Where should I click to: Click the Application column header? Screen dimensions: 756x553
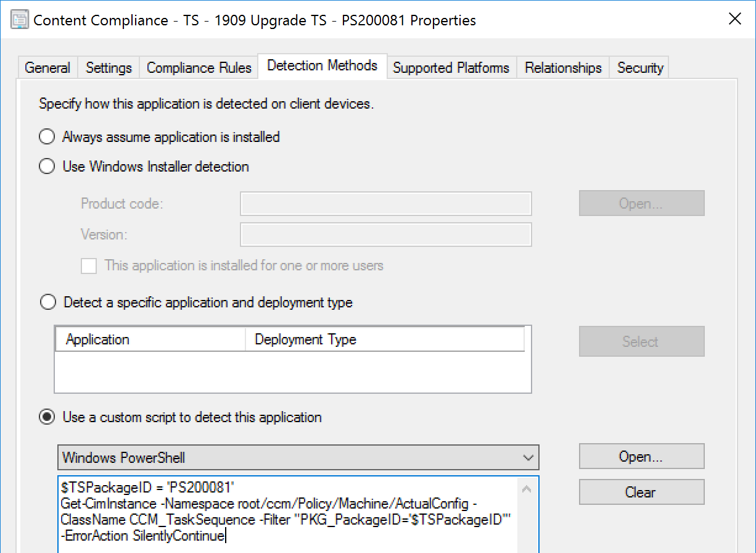[x=150, y=339]
